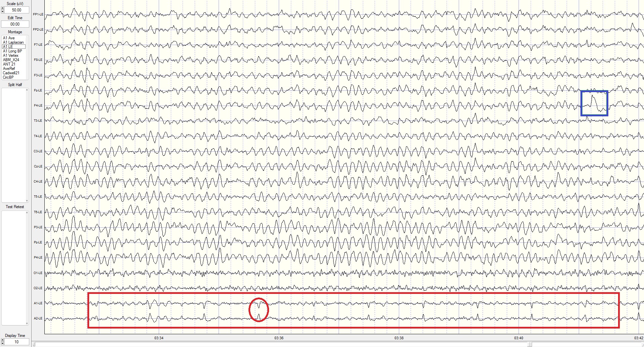
Task: Select the Cadwell21 montage
Action: click(11, 72)
